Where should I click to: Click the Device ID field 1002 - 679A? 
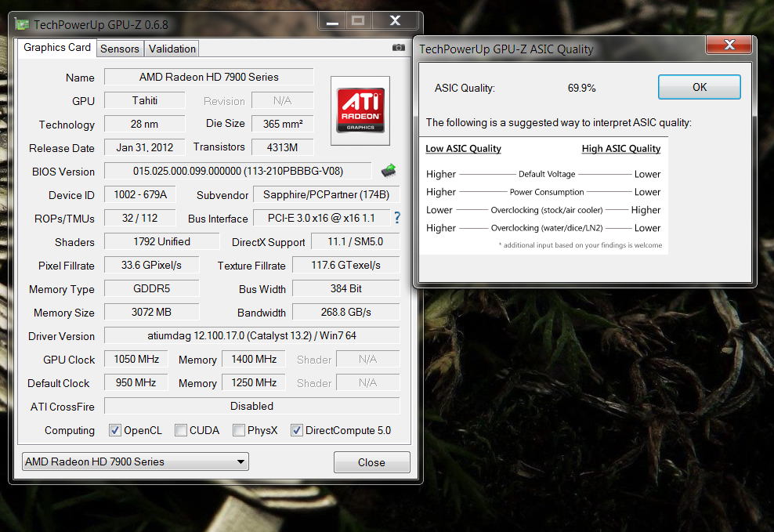tap(140, 195)
